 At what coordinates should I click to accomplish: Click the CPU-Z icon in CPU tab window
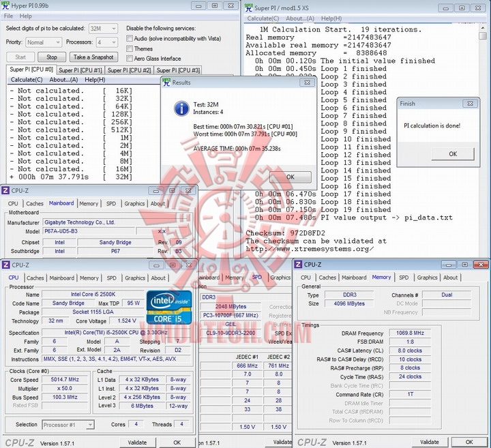pyautogui.click(x=5, y=265)
